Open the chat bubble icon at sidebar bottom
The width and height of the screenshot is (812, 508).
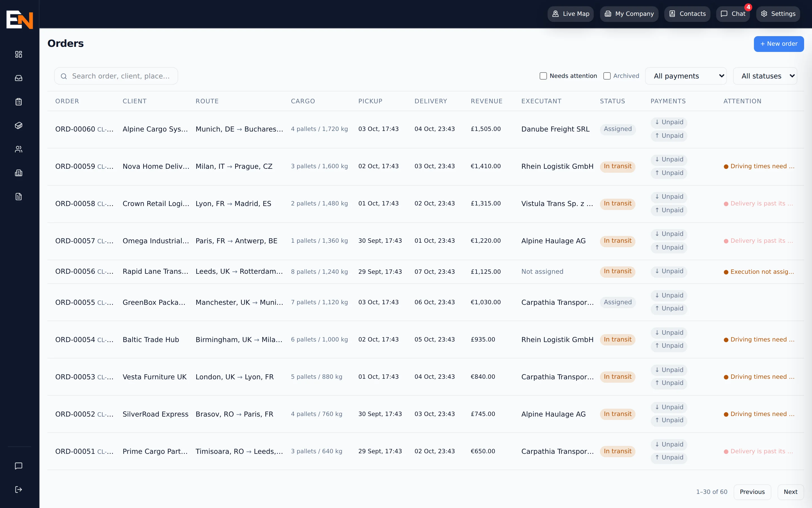(19, 466)
